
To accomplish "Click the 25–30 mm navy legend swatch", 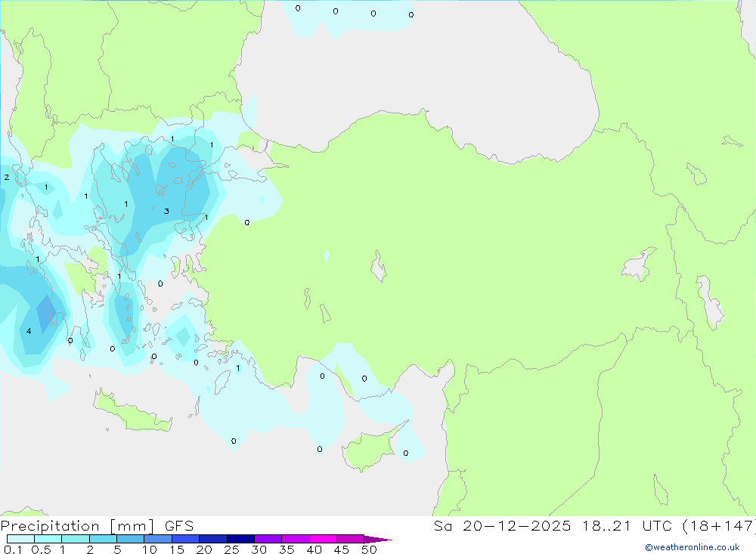I will tap(240, 539).
